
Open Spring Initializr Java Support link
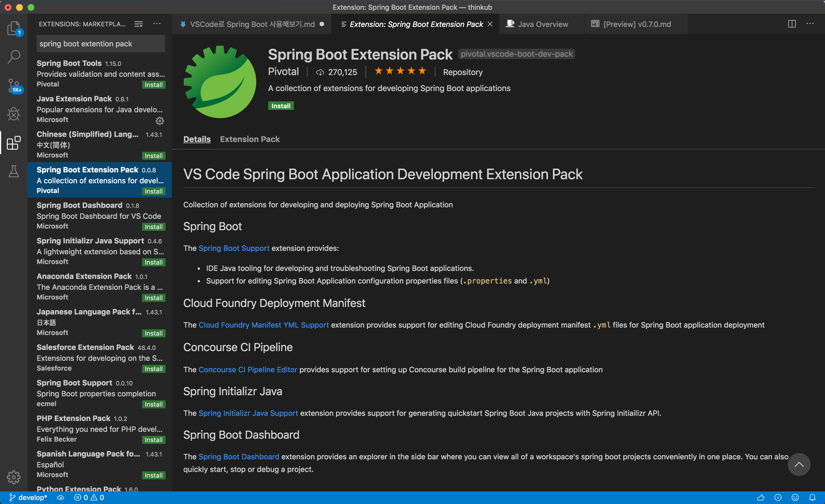pos(248,413)
